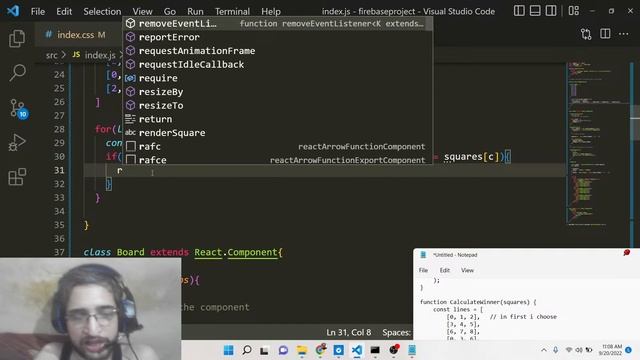Open the terminal taskbar icon
Image resolution: width=640 pixels, height=360 pixels.
point(375,350)
